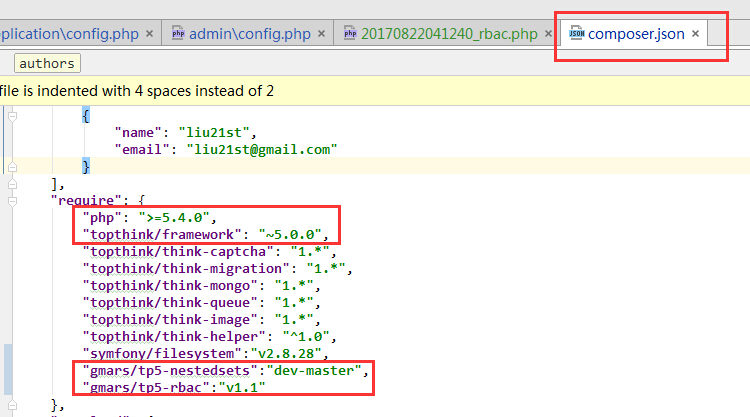Select the application\config.php tab

point(68,34)
